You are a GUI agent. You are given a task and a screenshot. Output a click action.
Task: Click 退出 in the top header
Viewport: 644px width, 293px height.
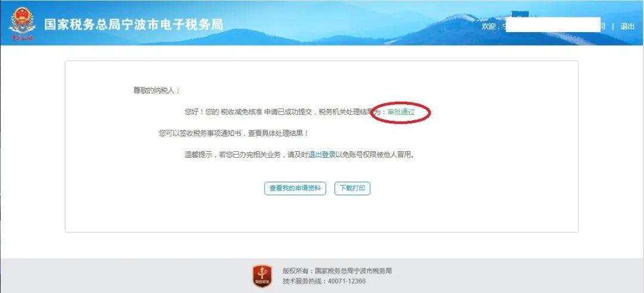click(x=627, y=26)
